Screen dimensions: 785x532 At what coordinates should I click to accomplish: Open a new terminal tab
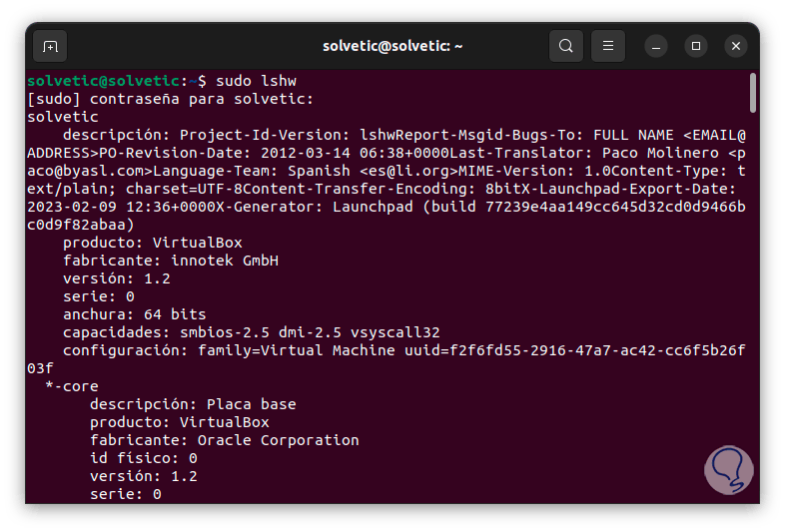point(51,46)
